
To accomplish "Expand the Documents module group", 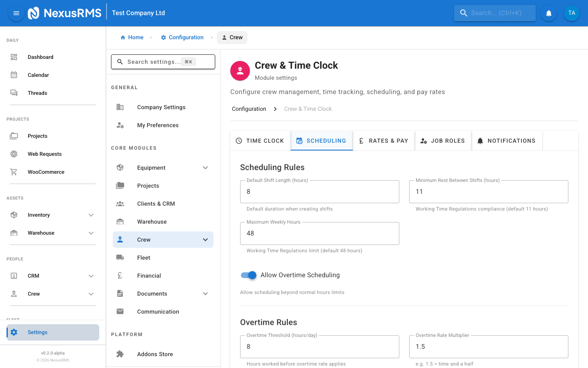I will pyautogui.click(x=205, y=294).
